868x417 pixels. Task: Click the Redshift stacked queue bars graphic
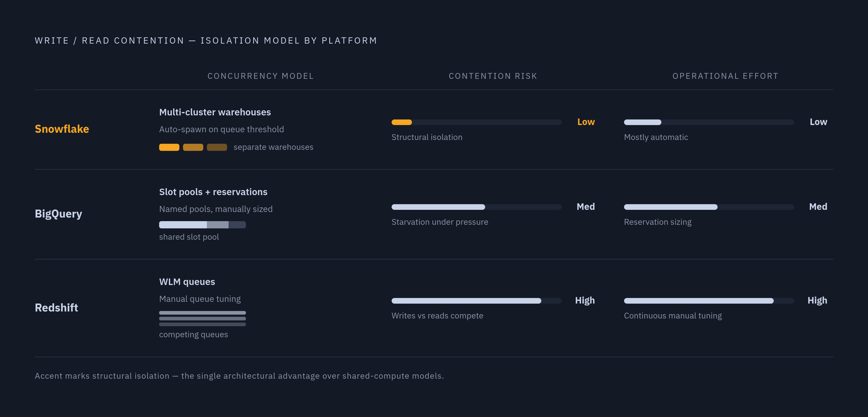[x=203, y=318]
